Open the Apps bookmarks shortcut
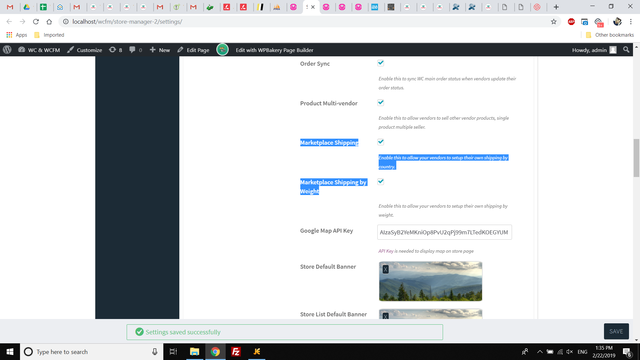The width and height of the screenshot is (640, 360). (16, 35)
